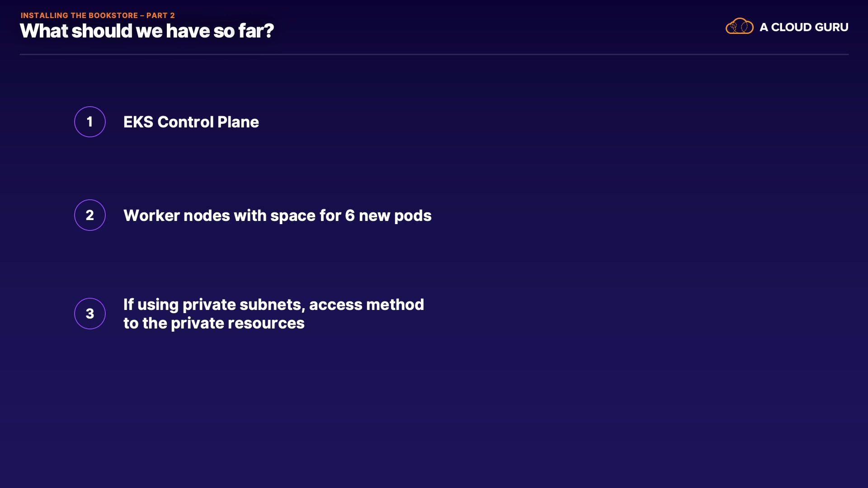Screen dimensions: 868x488
Task: Click the digit "6" in worker nodes text
Action: (349, 216)
